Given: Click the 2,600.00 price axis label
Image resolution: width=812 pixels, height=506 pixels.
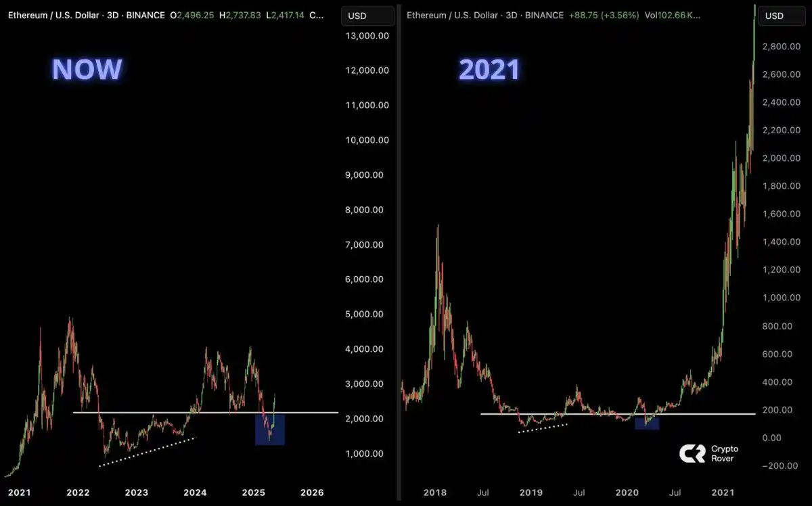Looking at the screenshot, I should [x=782, y=74].
